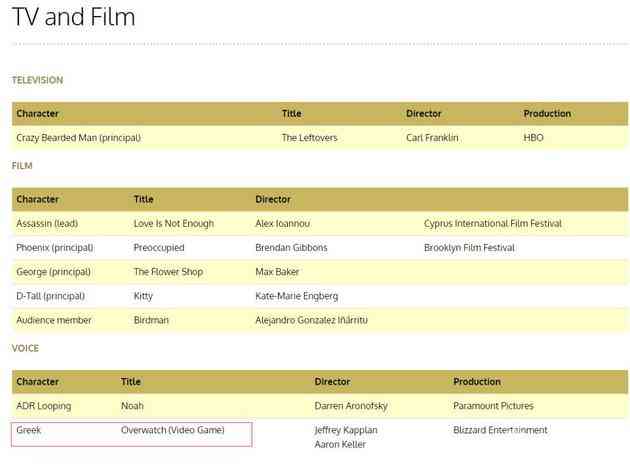Screen dimensions: 630x469
Task: Click Blizzard Entertainment production text
Action: (x=500, y=430)
